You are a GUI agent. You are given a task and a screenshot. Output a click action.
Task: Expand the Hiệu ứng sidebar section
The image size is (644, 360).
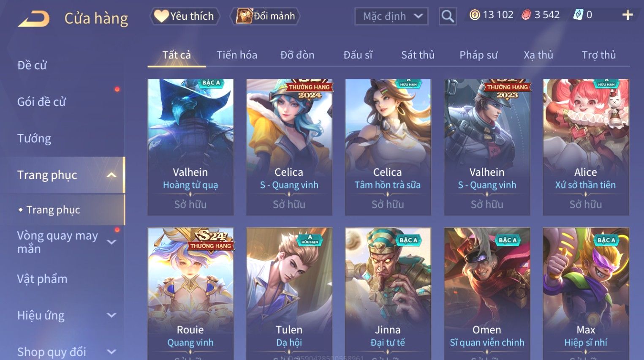pyautogui.click(x=111, y=315)
